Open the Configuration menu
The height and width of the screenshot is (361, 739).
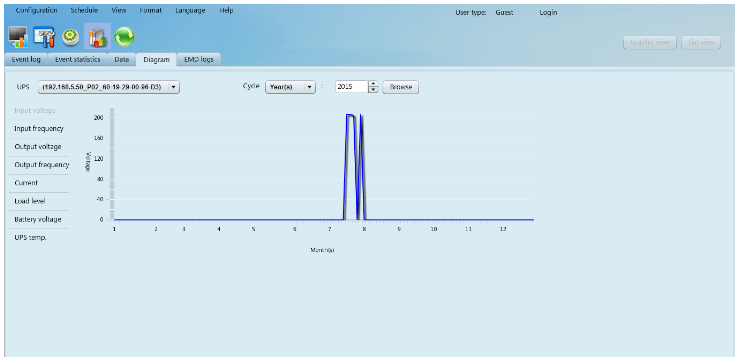(x=36, y=10)
